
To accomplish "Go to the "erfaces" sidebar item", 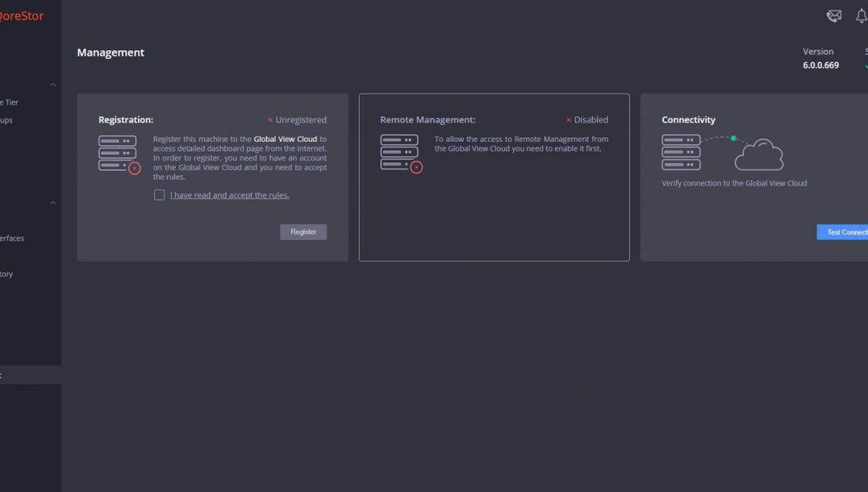I will [12, 238].
